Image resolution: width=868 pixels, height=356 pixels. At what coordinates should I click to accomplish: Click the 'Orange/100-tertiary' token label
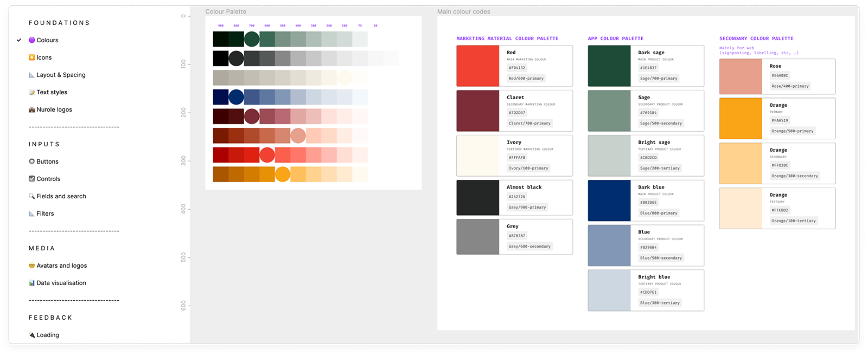(793, 221)
